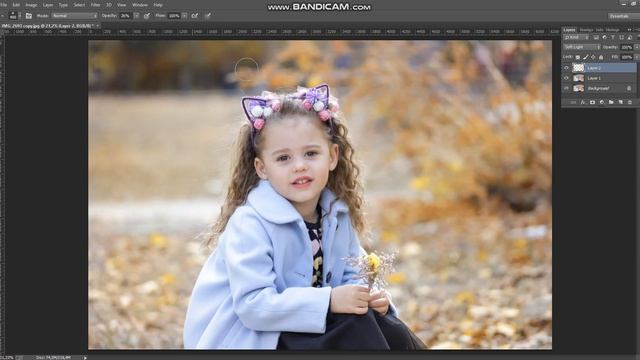
Task: Enable airbrush build-up icon after Flow
Action: click(195, 16)
